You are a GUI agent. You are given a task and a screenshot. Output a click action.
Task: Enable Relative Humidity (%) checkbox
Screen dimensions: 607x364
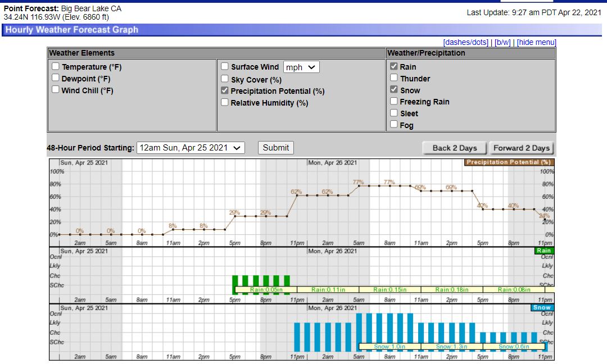click(x=225, y=102)
